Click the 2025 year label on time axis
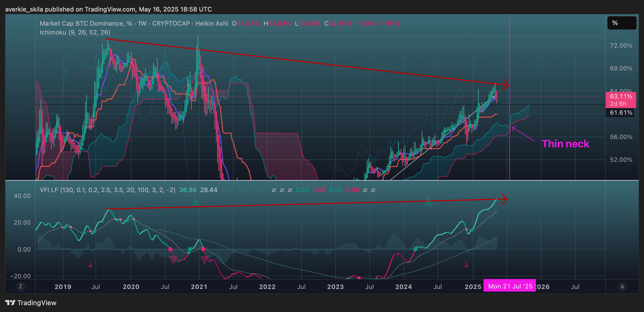Screen dimensions: 644x312 click(x=473, y=287)
